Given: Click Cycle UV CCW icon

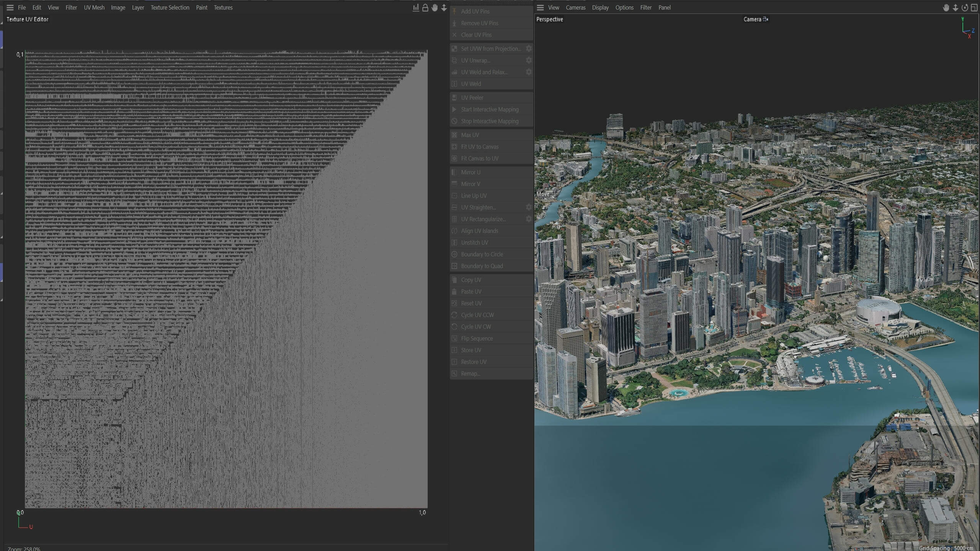Looking at the screenshot, I should 454,315.
